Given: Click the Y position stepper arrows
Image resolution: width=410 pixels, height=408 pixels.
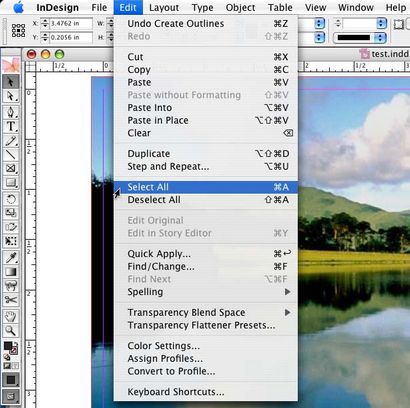Looking at the screenshot, I should pyautogui.click(x=45, y=38).
